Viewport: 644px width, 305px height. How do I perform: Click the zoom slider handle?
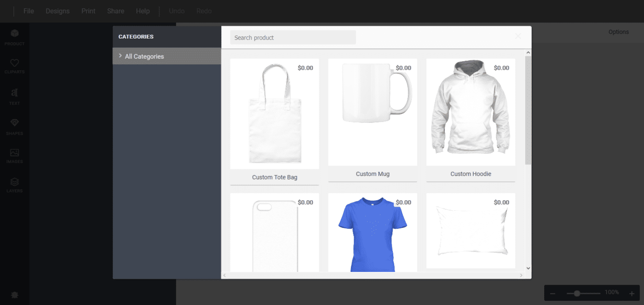(577, 293)
